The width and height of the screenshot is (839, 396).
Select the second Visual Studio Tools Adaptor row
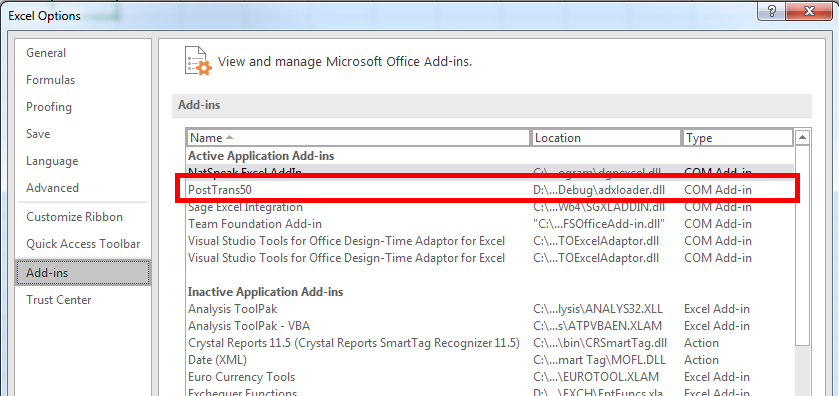click(x=490, y=258)
